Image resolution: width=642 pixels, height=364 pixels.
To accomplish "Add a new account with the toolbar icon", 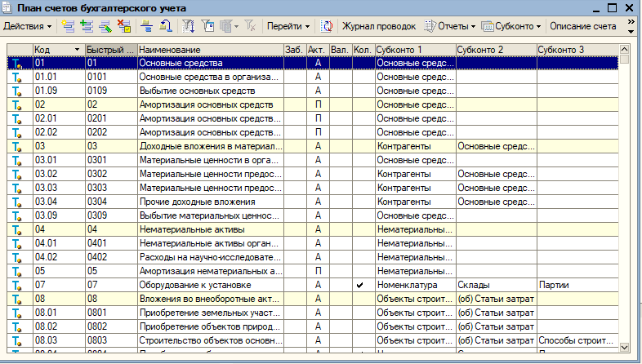I will pos(68,26).
